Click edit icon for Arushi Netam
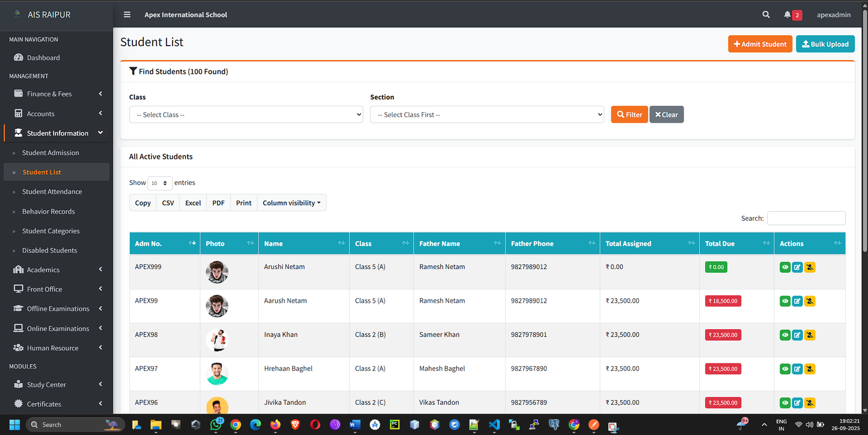The width and height of the screenshot is (868, 435). click(797, 267)
